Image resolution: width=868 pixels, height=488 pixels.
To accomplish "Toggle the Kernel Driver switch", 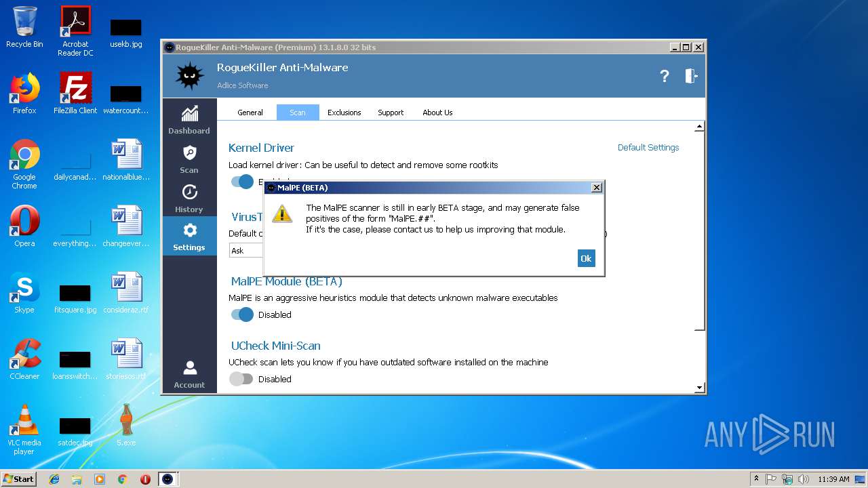I will tap(242, 182).
